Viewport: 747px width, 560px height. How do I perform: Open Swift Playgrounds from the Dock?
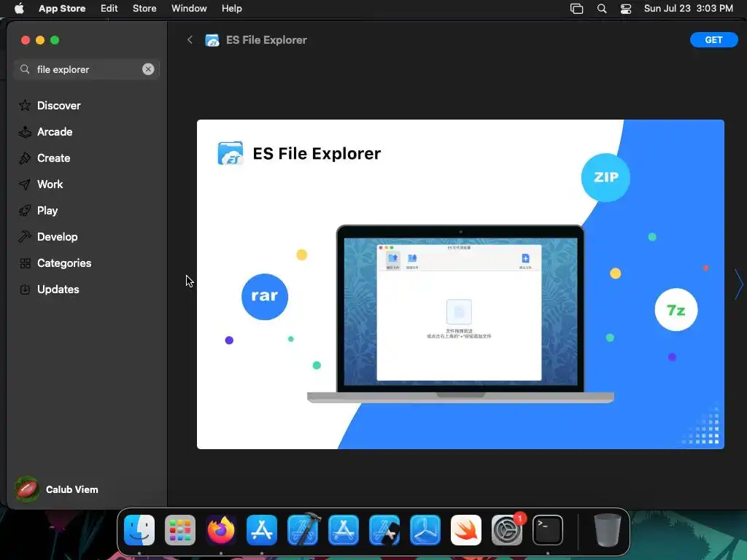tap(466, 530)
